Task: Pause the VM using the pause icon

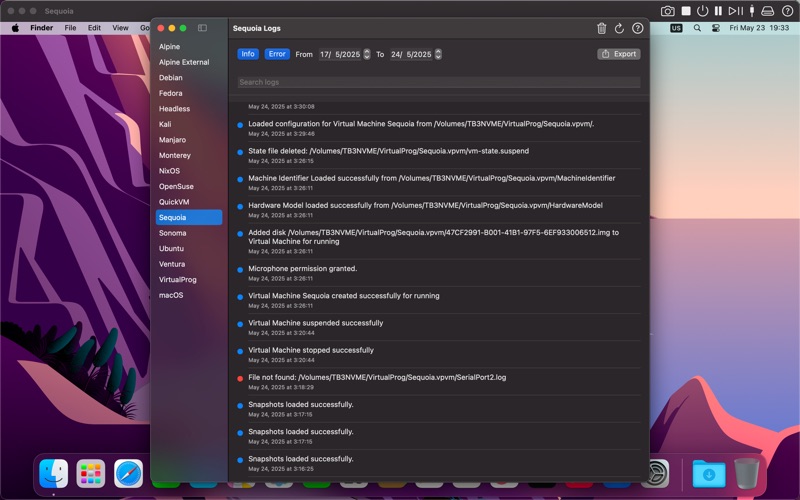Action: [x=718, y=11]
